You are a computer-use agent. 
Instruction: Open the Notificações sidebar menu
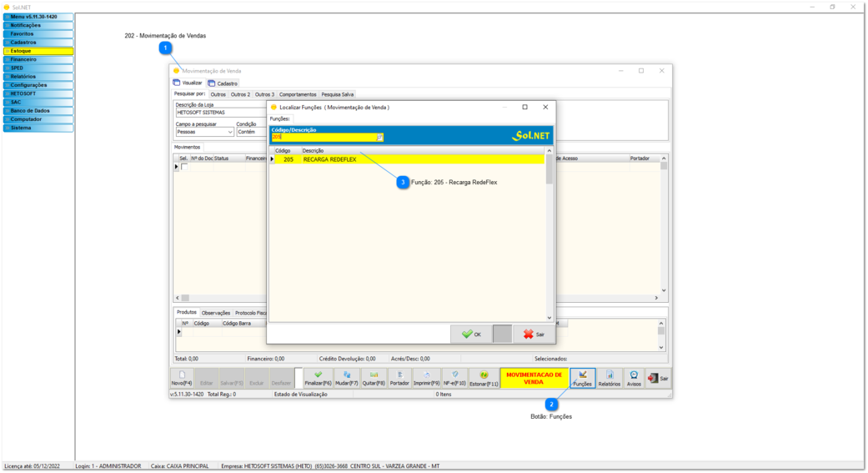coord(38,26)
